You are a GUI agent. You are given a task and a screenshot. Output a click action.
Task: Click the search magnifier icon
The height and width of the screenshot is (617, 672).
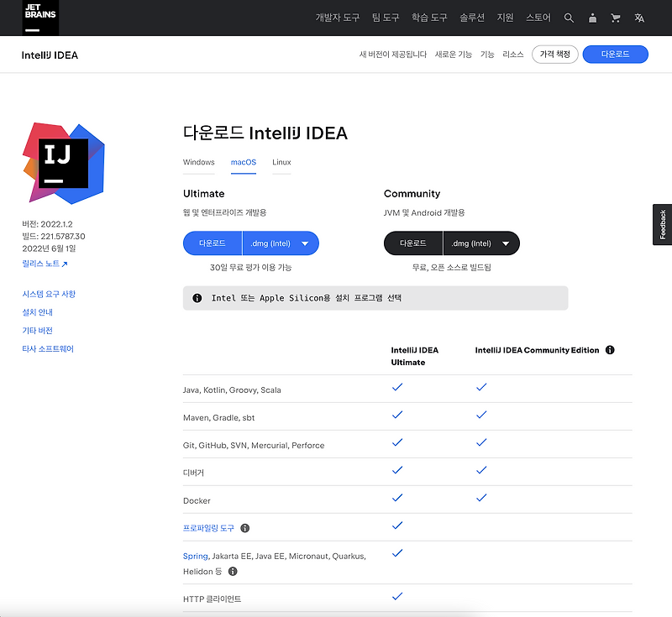[x=570, y=17]
